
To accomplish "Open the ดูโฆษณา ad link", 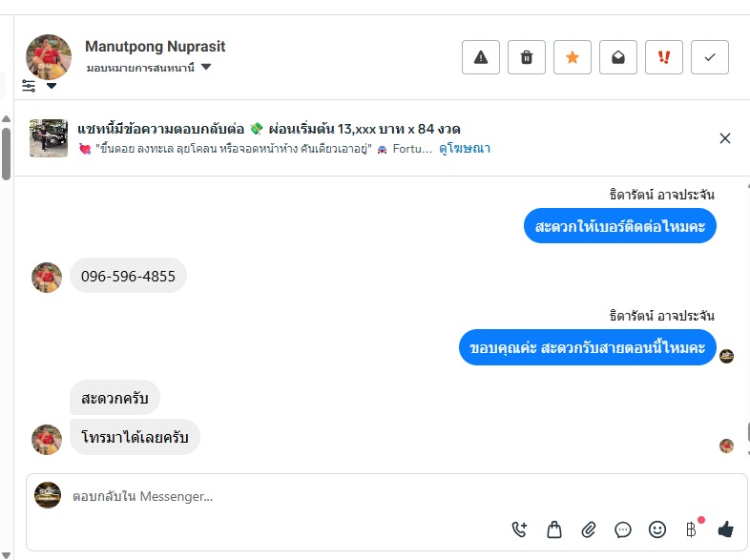I will click(465, 149).
